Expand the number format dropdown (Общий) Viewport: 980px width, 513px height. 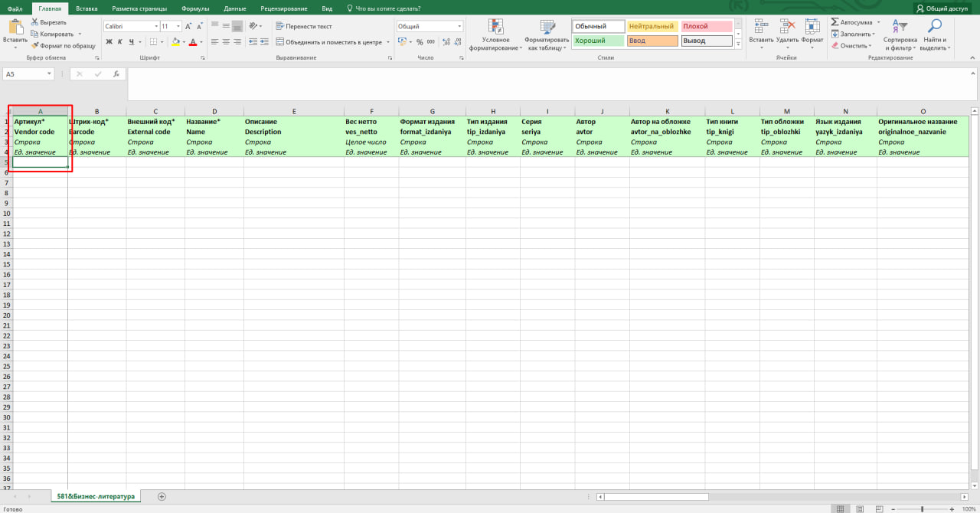coord(459,26)
